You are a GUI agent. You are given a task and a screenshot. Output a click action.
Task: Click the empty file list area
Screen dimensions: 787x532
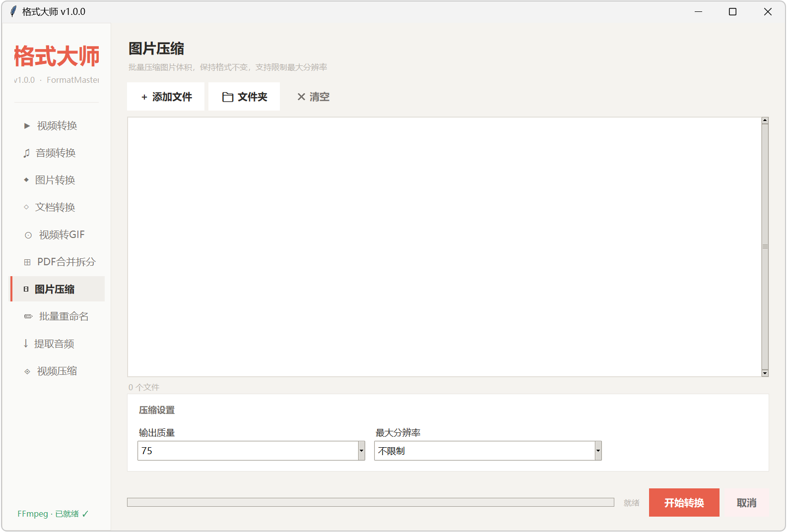pos(445,247)
